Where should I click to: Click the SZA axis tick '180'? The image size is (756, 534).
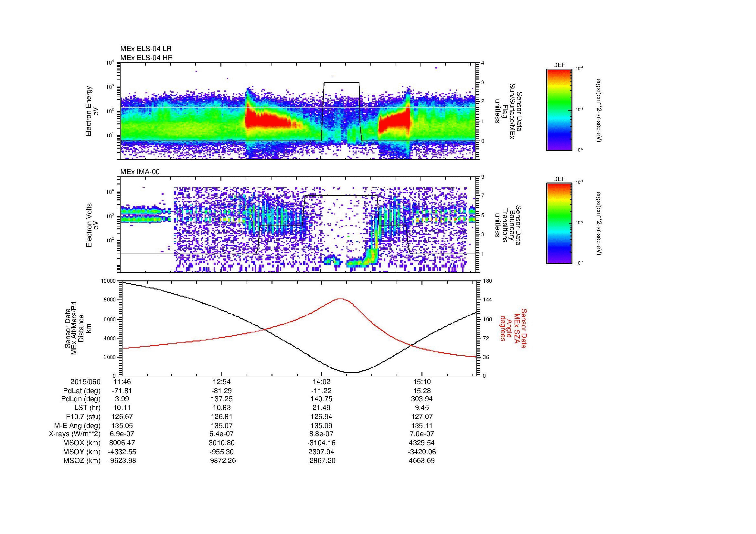(487, 281)
